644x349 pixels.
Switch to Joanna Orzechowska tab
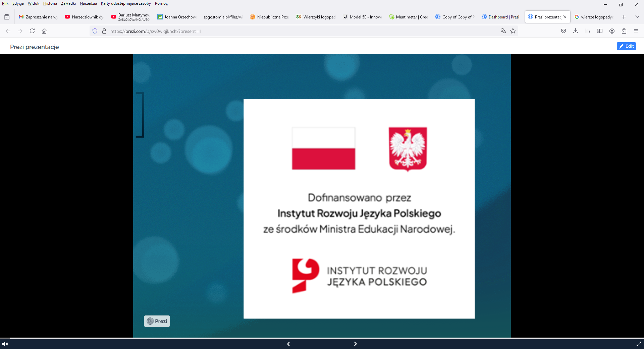point(177,17)
